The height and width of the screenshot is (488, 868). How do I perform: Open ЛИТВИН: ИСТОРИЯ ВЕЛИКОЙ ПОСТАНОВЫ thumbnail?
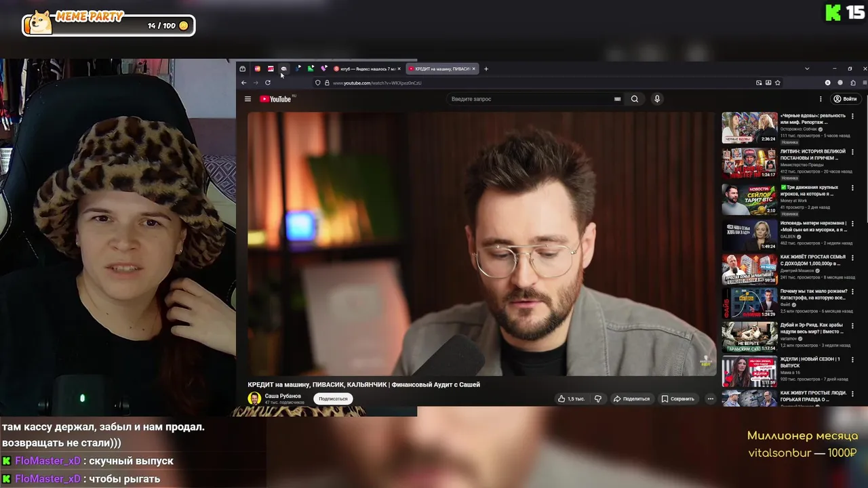coord(749,163)
